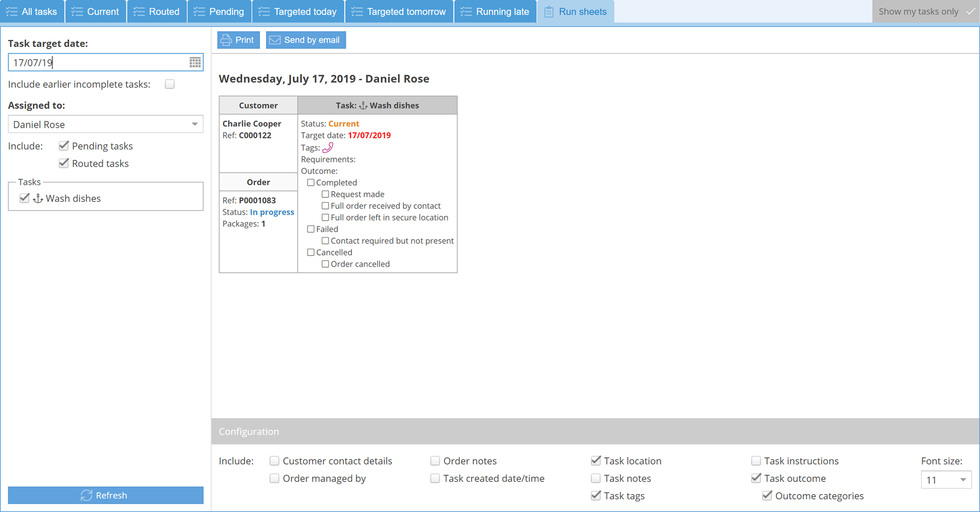Open the Targeted tomorrow tab
Screen dimensions: 980x512
[399, 12]
